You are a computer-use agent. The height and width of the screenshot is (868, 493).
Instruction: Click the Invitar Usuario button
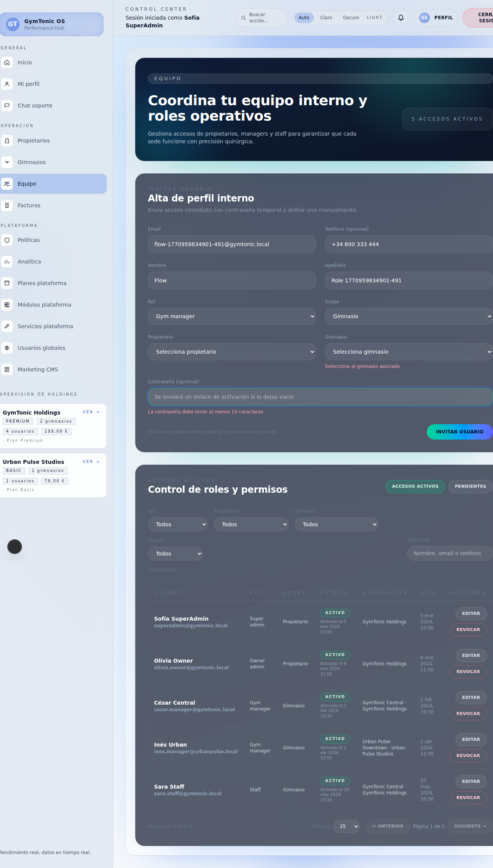[459, 432]
